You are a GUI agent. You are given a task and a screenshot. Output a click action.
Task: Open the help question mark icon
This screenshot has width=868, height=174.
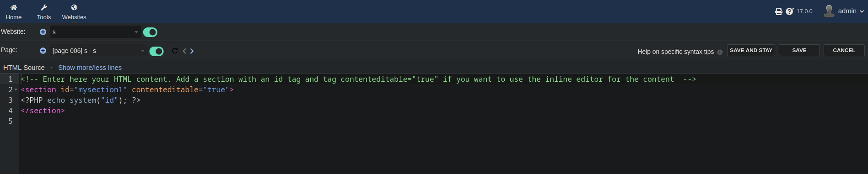point(790,11)
